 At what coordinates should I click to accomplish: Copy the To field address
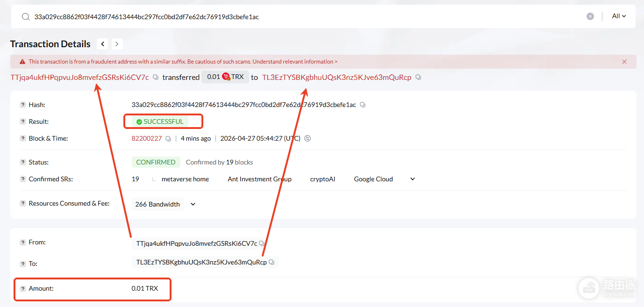[272, 262]
